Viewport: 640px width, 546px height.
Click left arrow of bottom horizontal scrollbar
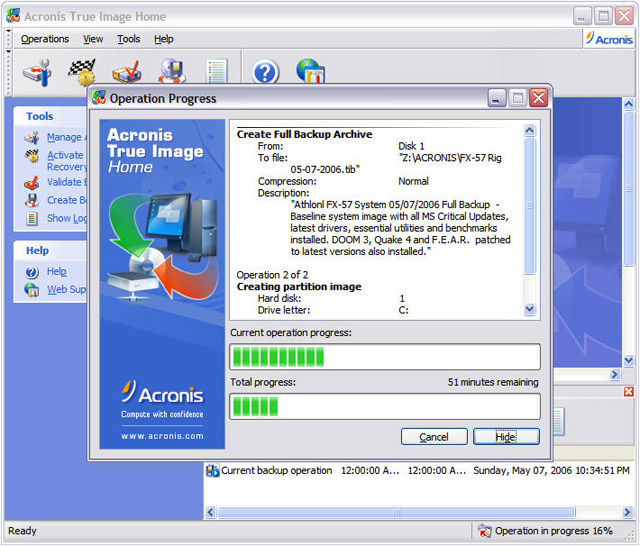[211, 512]
